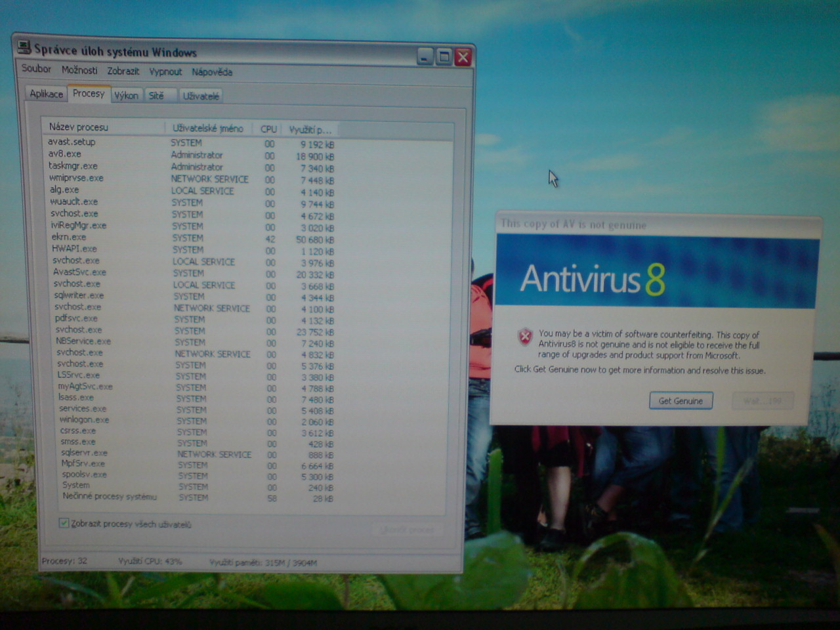Close the Správce úloh window

point(463,57)
